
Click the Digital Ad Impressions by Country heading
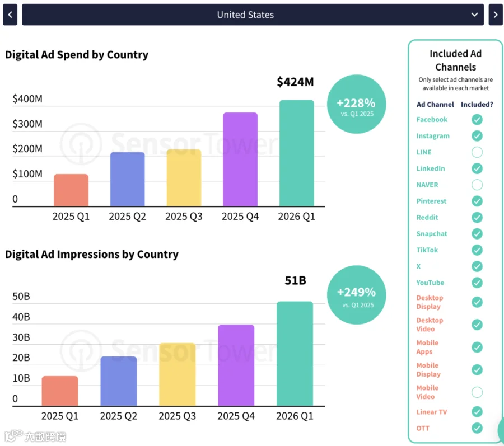point(92,255)
